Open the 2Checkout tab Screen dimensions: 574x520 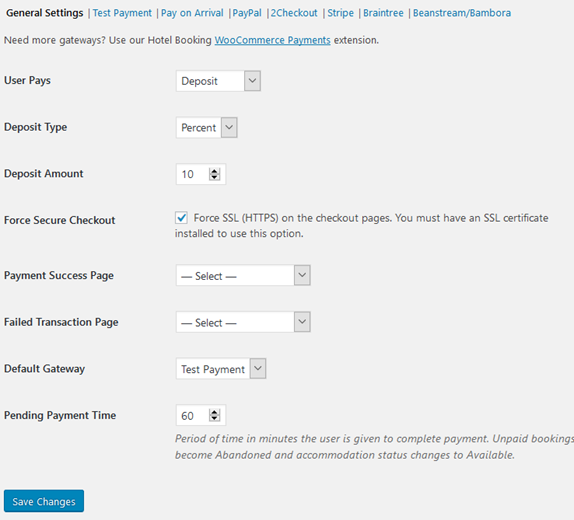pyautogui.click(x=294, y=13)
